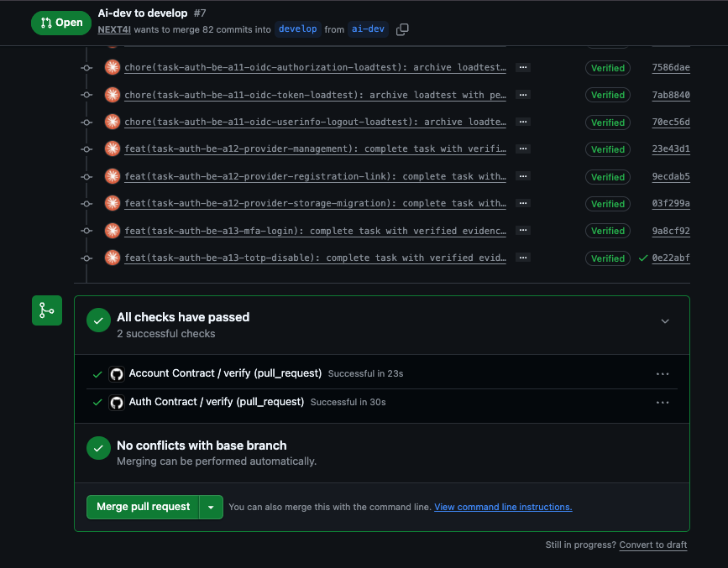Click Verified badge on commit 9a8cf92
728x568 pixels.
608,231
